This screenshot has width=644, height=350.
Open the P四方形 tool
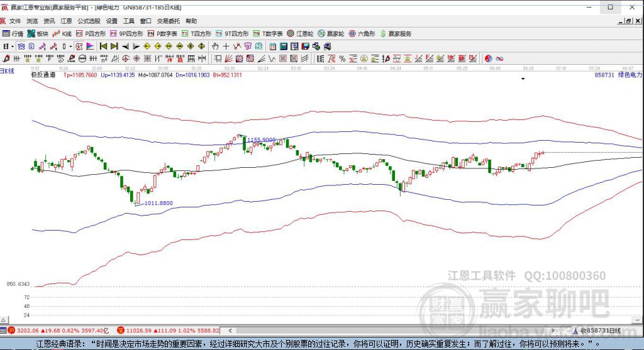91,34
